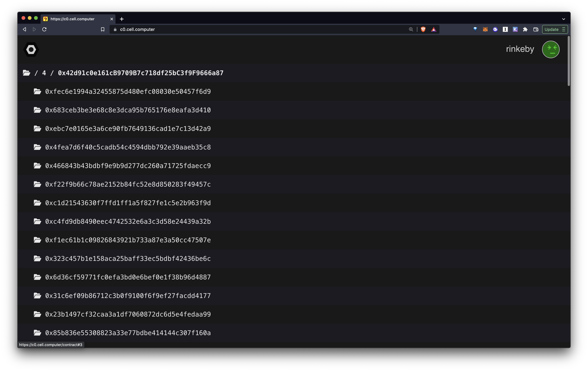Open the MetaMask fox extension
Image resolution: width=588 pixels, height=371 pixels.
(485, 29)
